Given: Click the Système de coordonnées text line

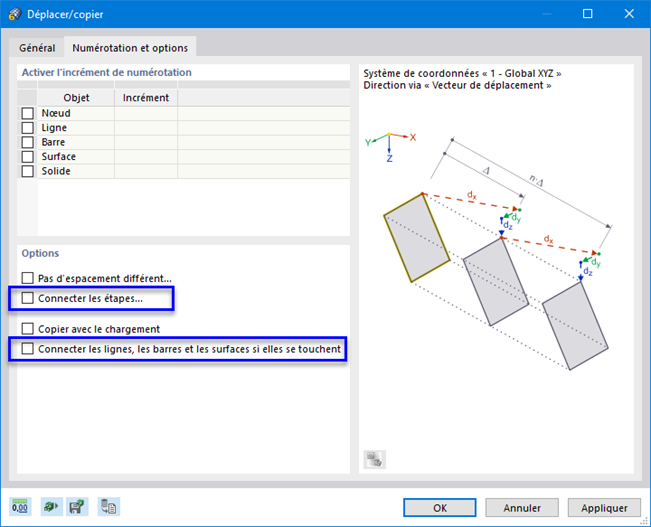Looking at the screenshot, I should pos(462,74).
